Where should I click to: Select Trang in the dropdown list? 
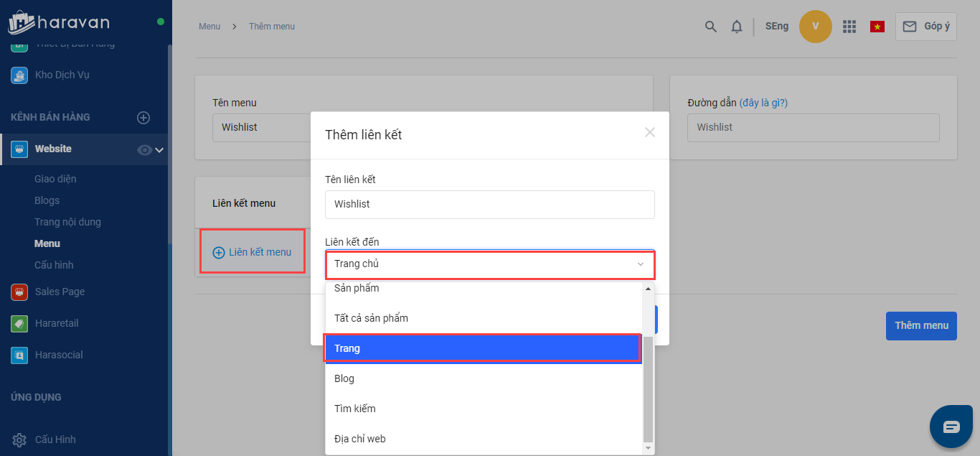[481, 348]
